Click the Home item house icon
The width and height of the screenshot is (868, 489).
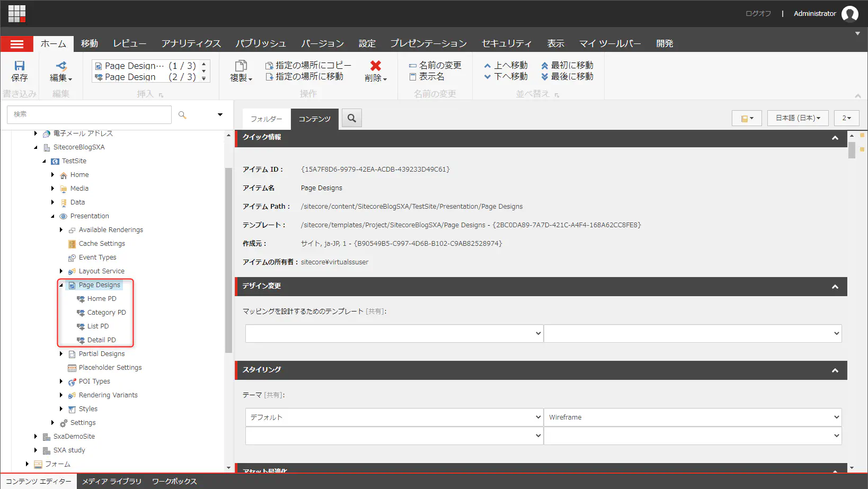click(64, 175)
